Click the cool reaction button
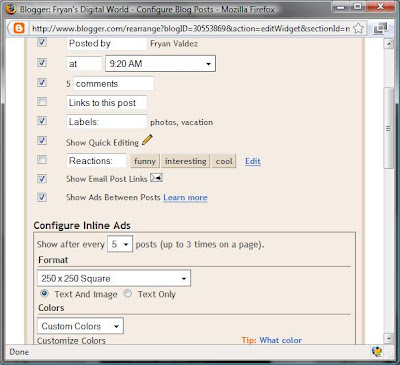 coord(224,161)
